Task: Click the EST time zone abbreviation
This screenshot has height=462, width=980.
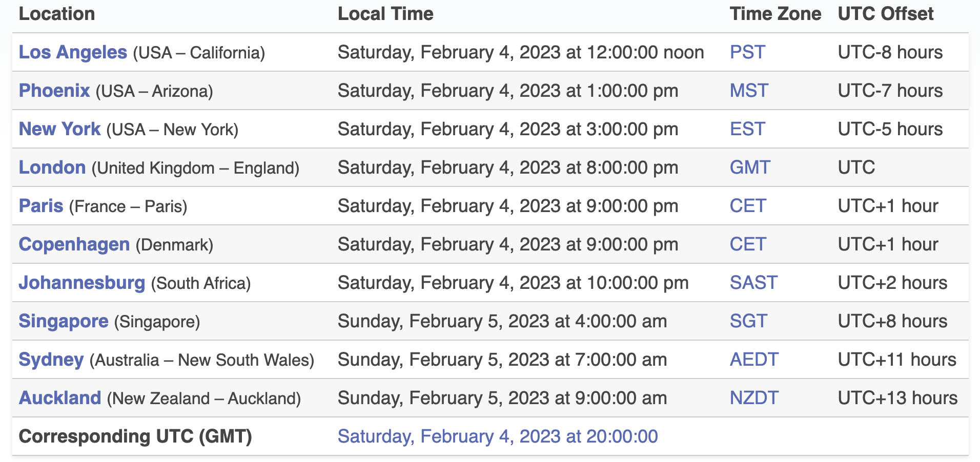Action: [x=747, y=129]
